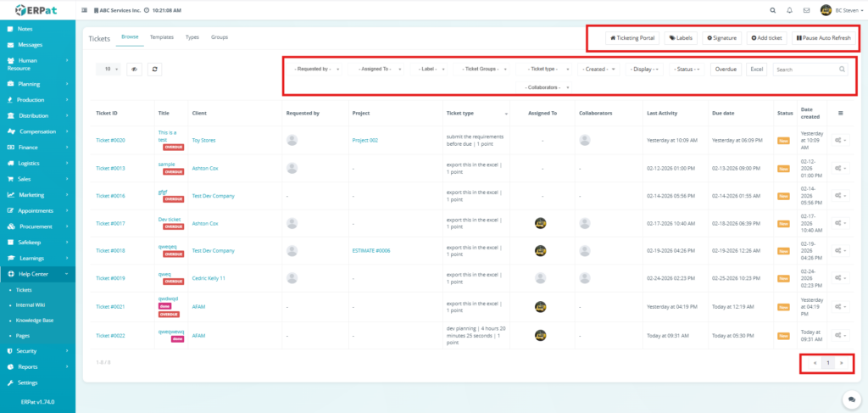Click the sidebar collapse hamburger icon
868x413 pixels.
click(x=85, y=10)
